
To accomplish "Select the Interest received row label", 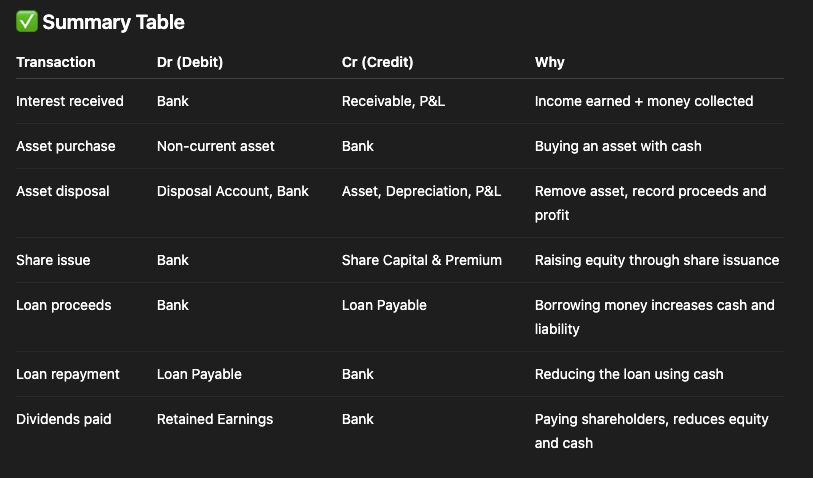I will (69, 101).
